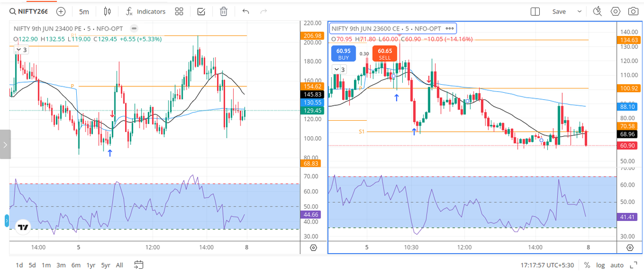Select the 3m date range

[61, 265]
